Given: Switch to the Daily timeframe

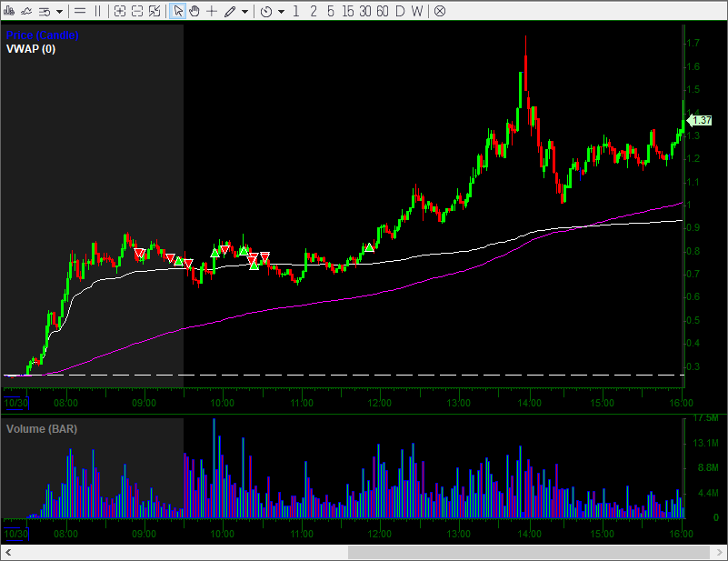Looking at the screenshot, I should point(398,11).
